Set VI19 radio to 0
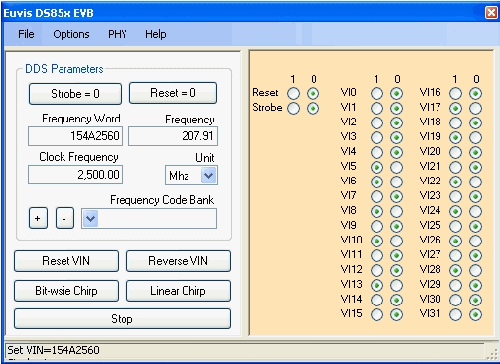 475,138
